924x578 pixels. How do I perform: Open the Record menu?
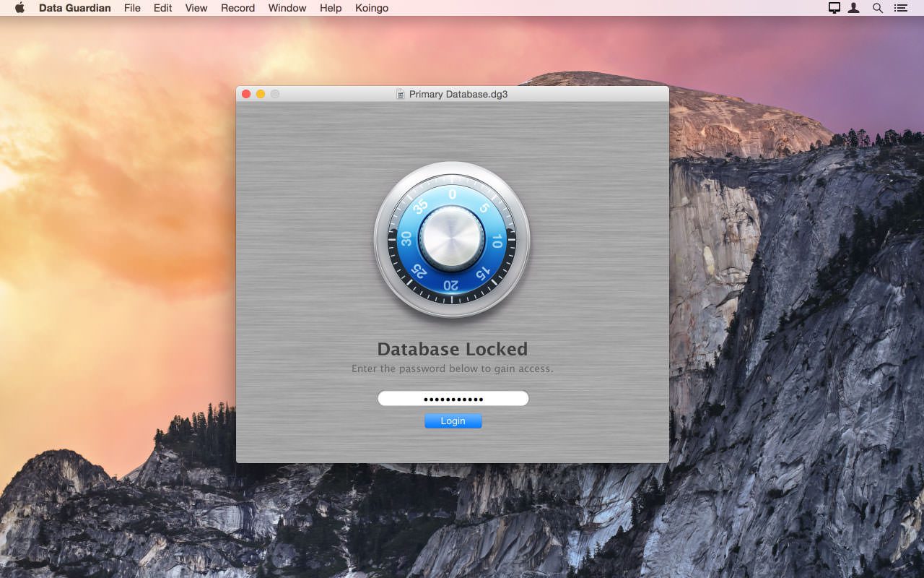click(x=237, y=8)
